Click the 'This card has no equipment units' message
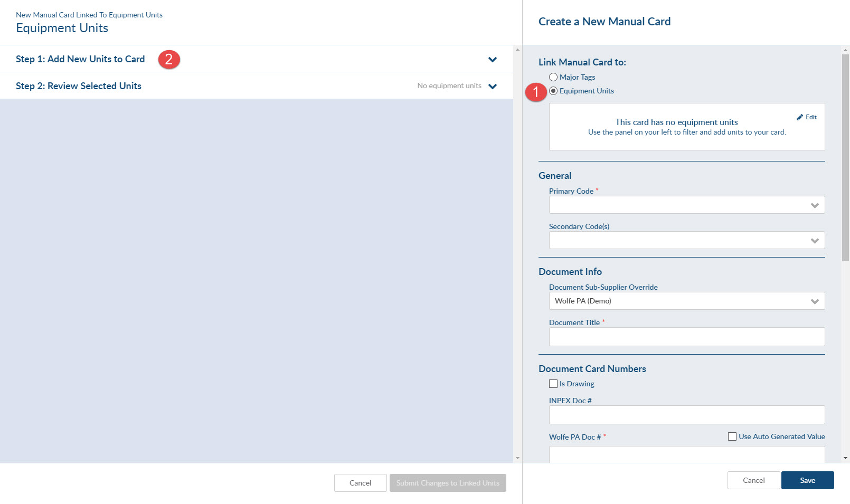Screen dimensions: 850x504 (x=676, y=122)
